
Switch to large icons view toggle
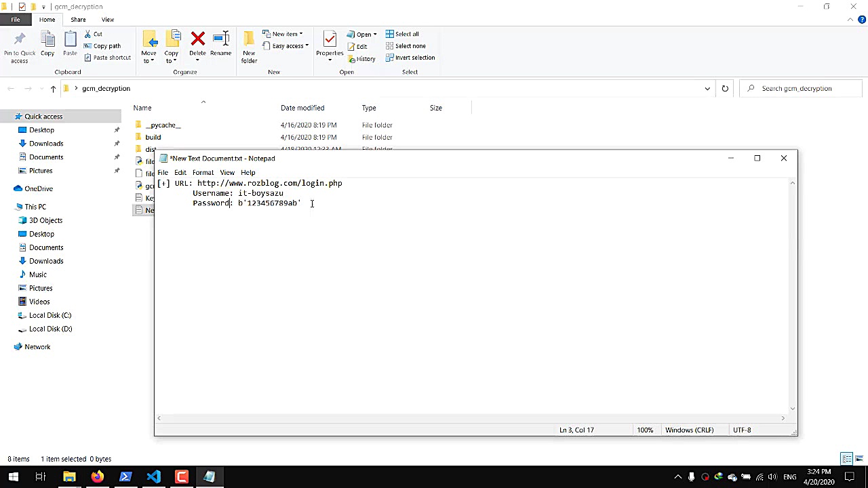[x=859, y=459]
